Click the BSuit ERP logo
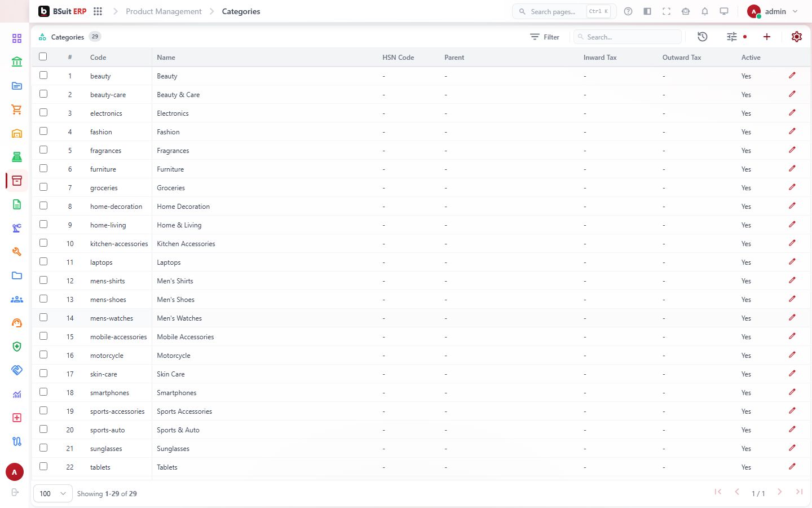Screen dimensions: 812x508 click(x=63, y=11)
